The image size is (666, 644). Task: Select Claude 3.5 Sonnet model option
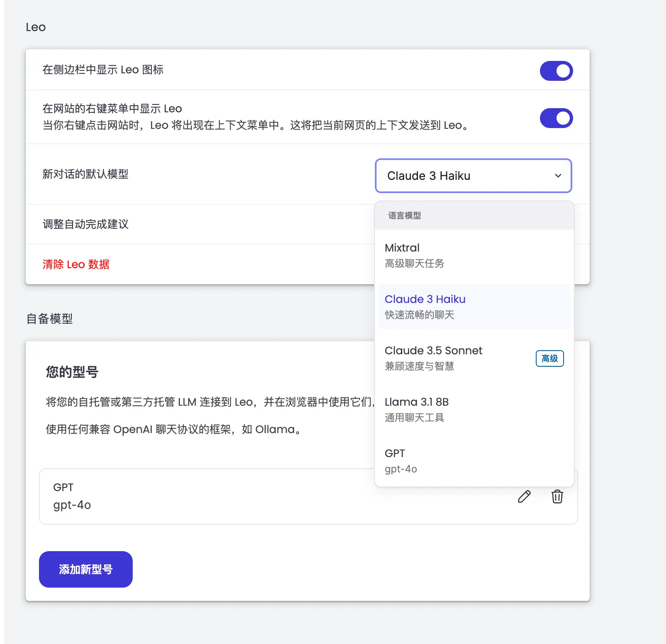pos(474,358)
